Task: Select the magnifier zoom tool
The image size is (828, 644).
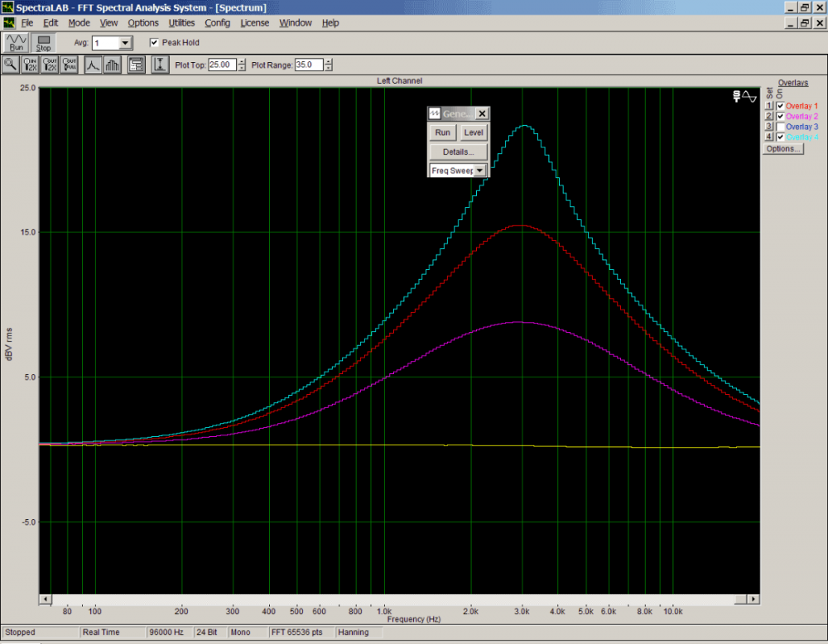Action: coord(12,65)
